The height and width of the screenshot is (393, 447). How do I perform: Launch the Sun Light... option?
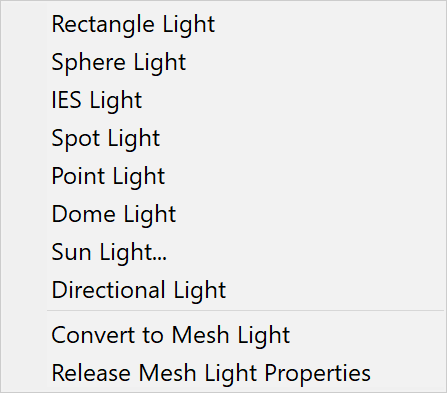223,252
